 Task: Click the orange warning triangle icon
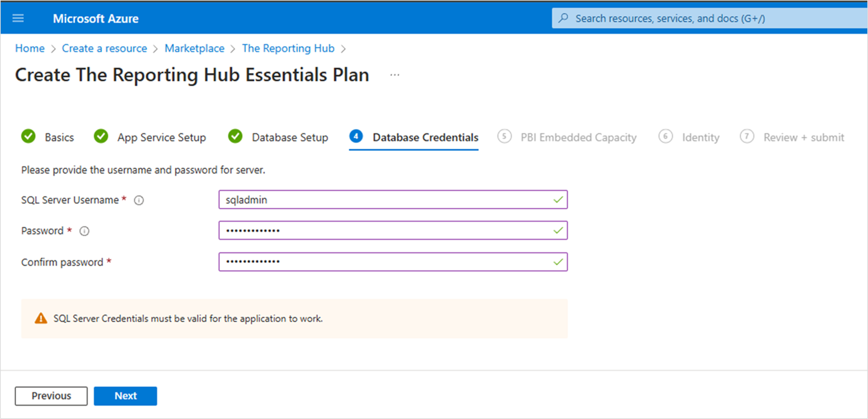coord(41,318)
